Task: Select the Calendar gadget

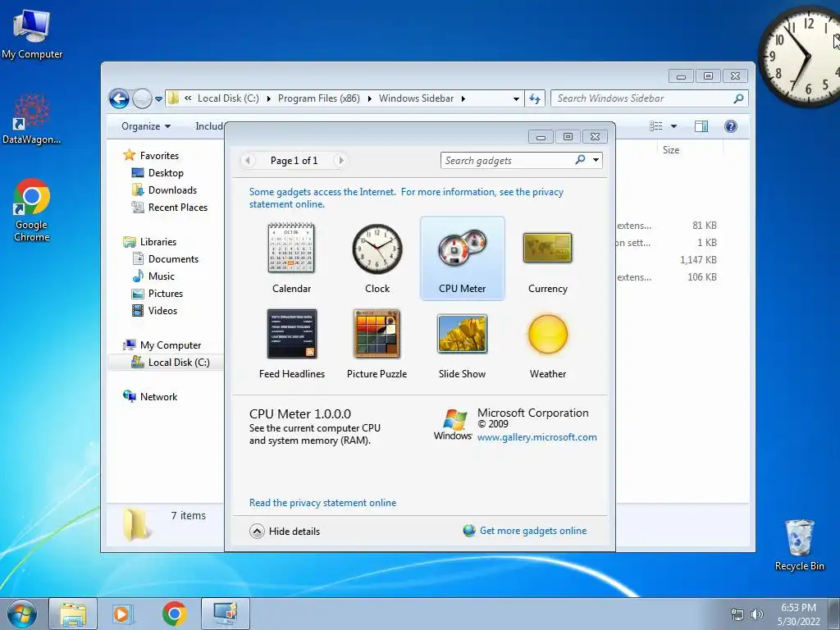Action: click(291, 258)
